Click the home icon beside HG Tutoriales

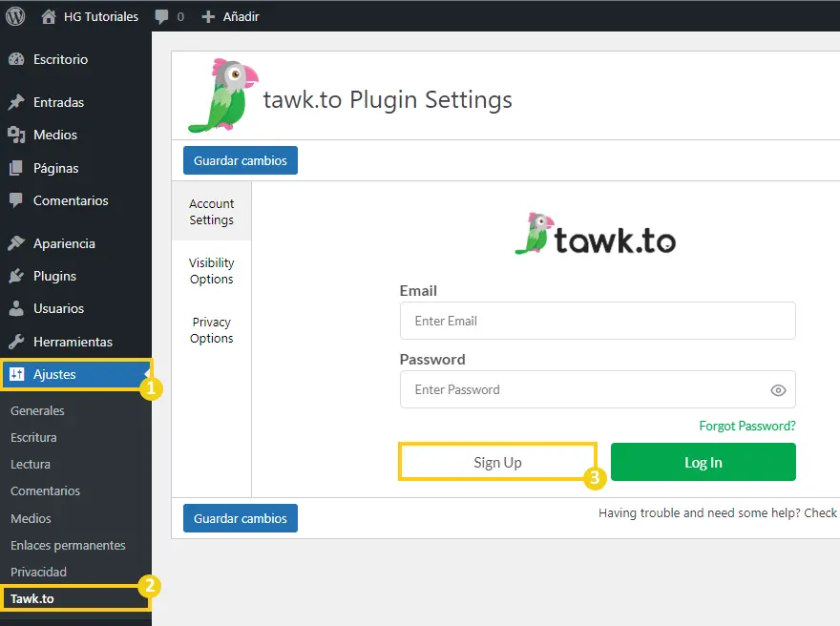[x=49, y=16]
